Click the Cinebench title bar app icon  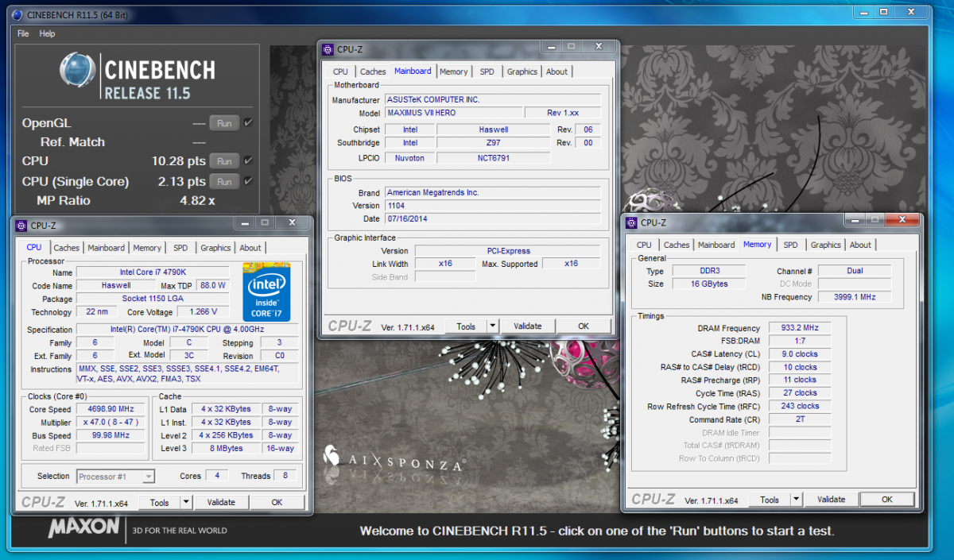pyautogui.click(x=17, y=14)
